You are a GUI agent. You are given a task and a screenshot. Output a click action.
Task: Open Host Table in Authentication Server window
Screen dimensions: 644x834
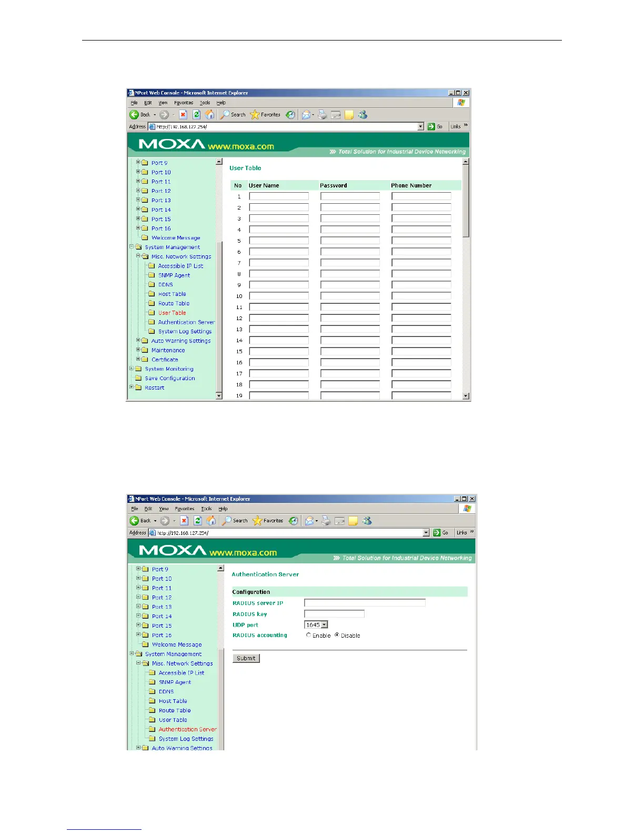[173, 701]
